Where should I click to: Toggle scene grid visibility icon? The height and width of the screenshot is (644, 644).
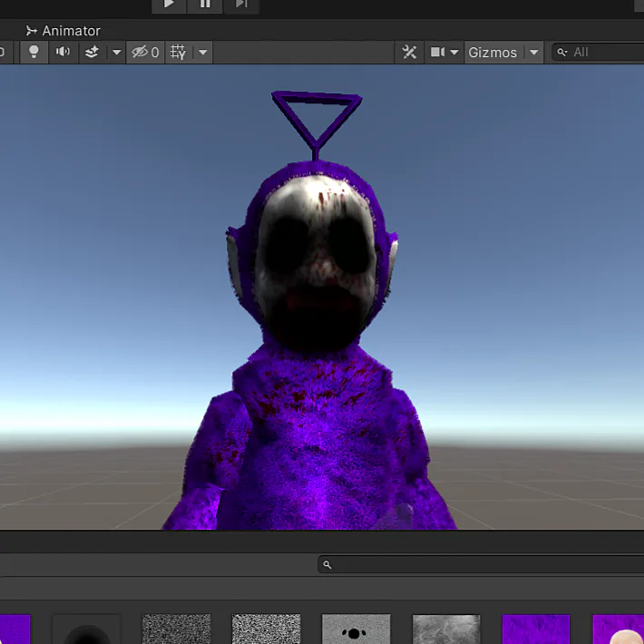179,53
